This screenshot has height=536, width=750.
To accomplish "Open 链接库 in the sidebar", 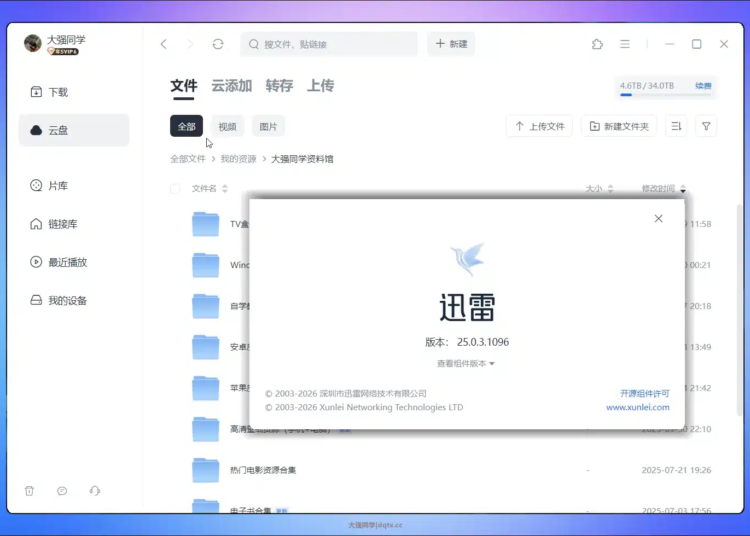I will (x=54, y=224).
